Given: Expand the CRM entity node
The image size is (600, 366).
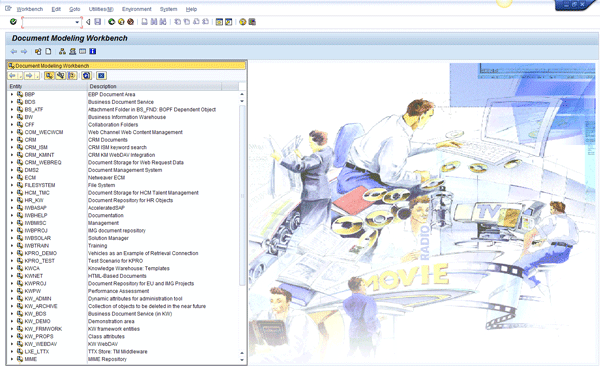Looking at the screenshot, I should click(12, 140).
